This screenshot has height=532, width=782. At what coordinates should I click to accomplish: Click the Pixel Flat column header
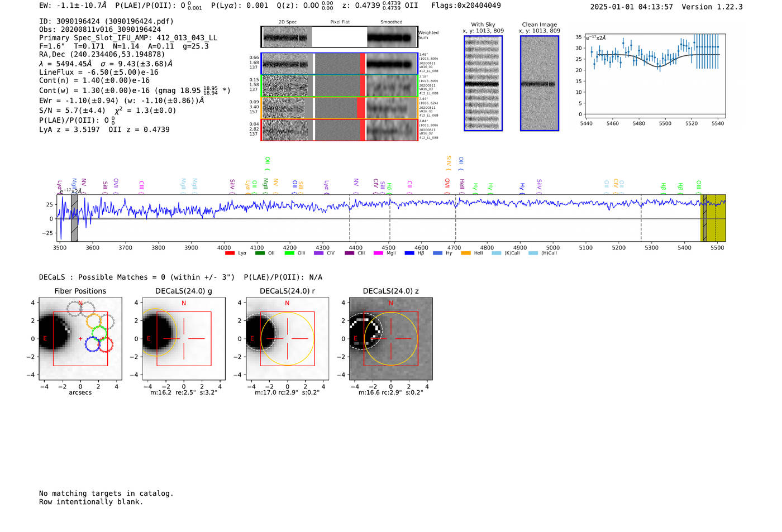pyautogui.click(x=340, y=22)
